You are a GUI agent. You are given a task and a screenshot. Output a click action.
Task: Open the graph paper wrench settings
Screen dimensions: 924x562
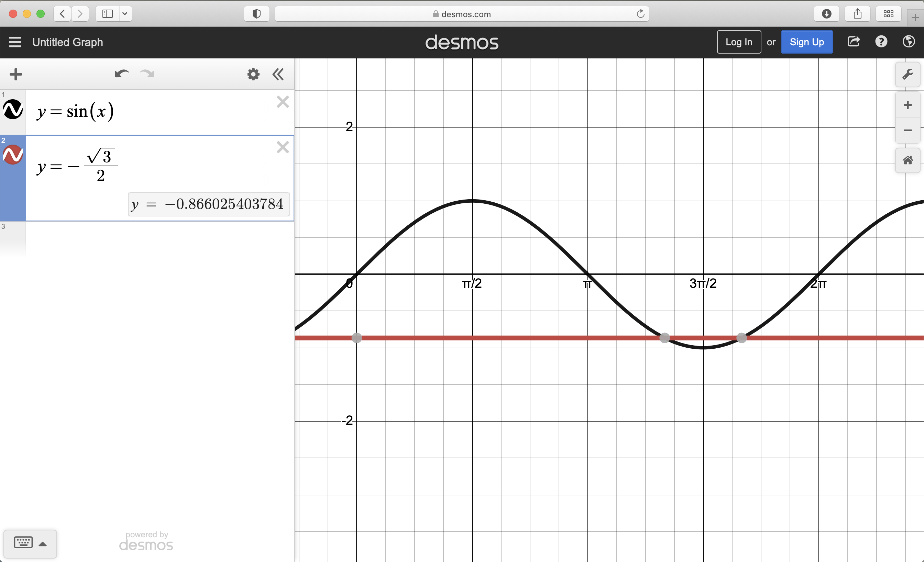[x=908, y=74]
